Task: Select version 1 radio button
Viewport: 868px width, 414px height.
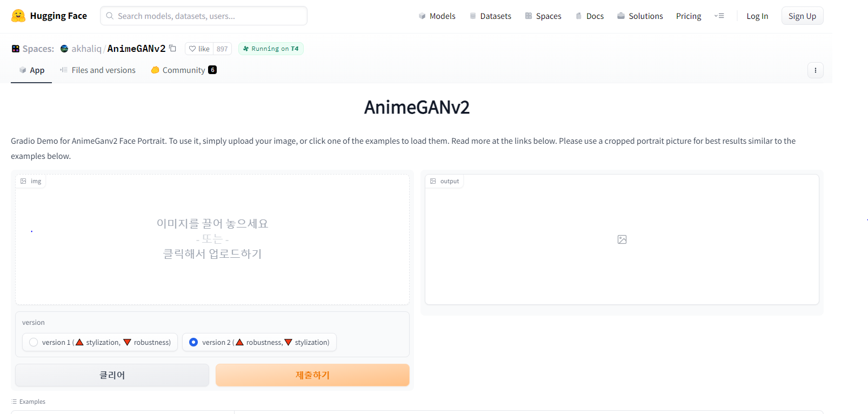Action: (x=34, y=342)
